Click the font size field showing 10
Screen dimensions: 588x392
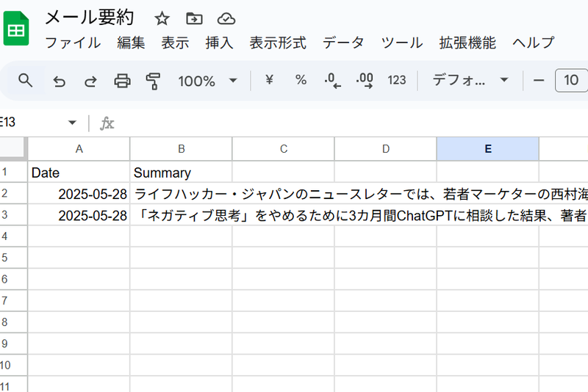click(571, 80)
